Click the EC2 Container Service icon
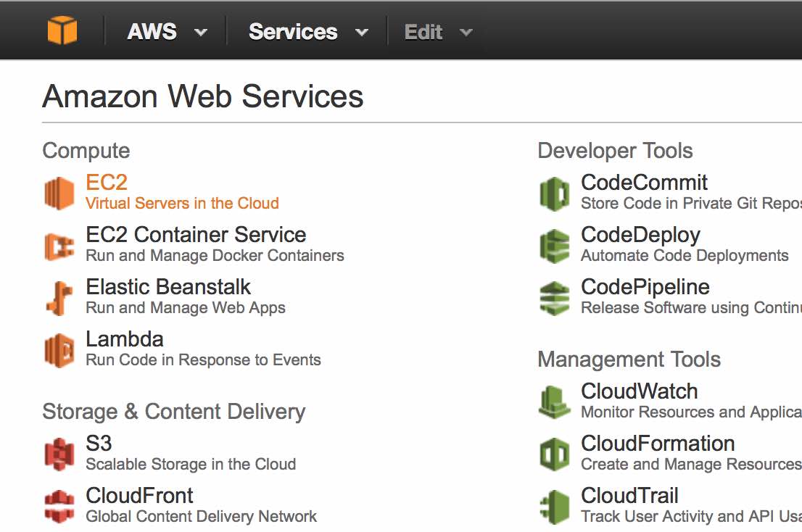 (x=59, y=246)
